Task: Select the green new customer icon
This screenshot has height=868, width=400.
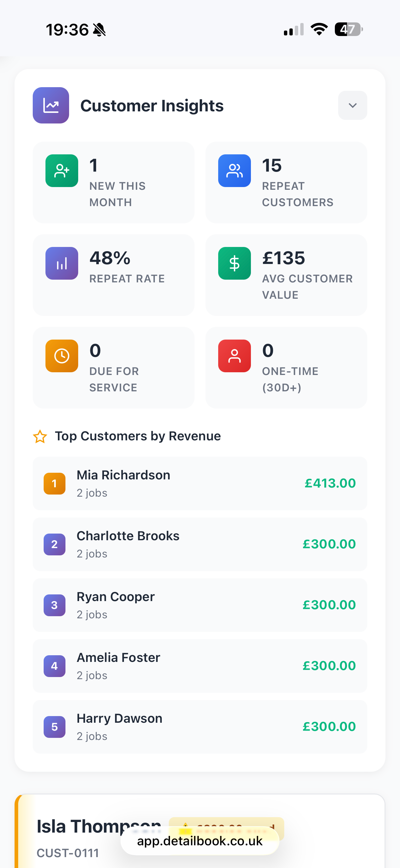Action: [x=62, y=170]
